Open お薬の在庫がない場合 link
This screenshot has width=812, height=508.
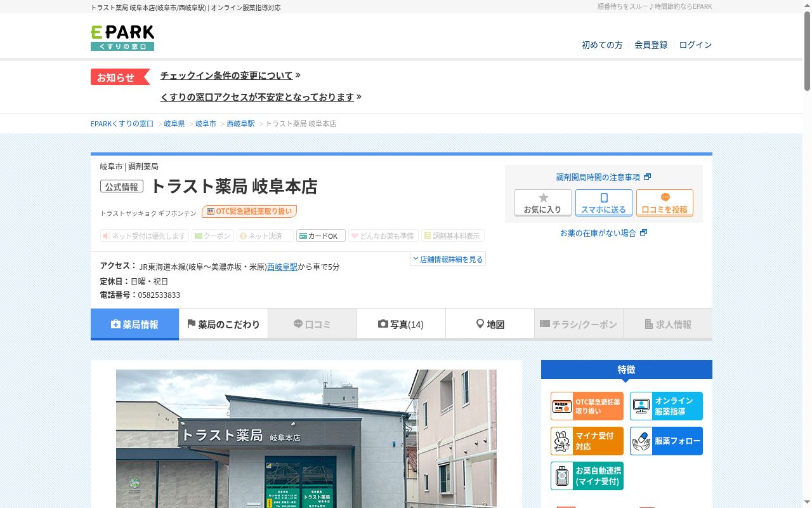tap(603, 233)
